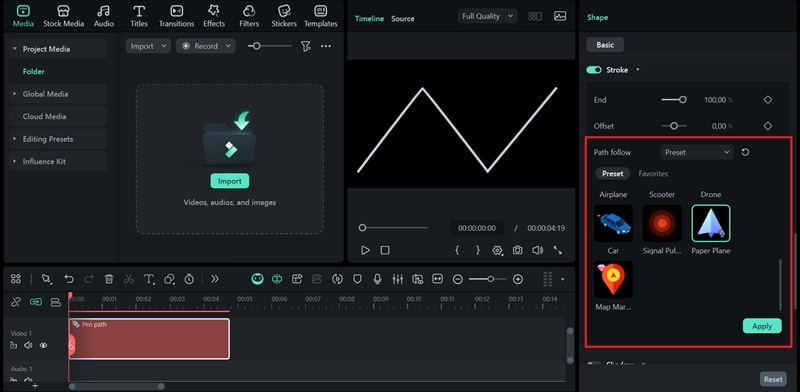This screenshot has height=392, width=800.
Task: Delete the selected clip
Action: coord(109,279)
